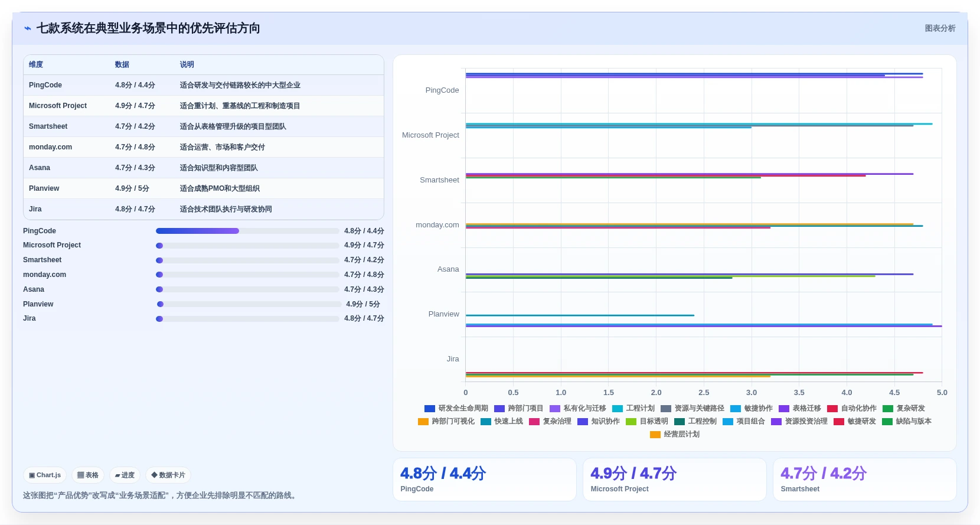Open the PingCode 4.8分 / 4.4分 data card
980x525 pixels.
485,480
